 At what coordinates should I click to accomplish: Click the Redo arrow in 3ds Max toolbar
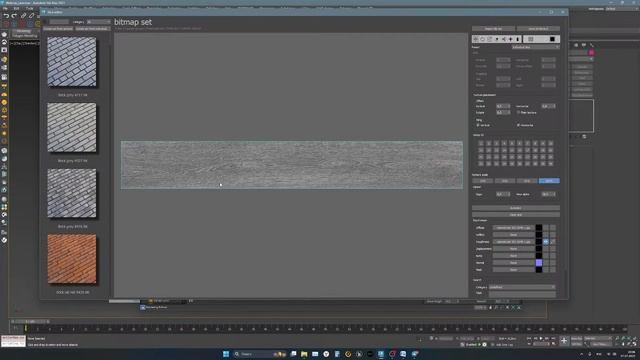coord(14,16)
